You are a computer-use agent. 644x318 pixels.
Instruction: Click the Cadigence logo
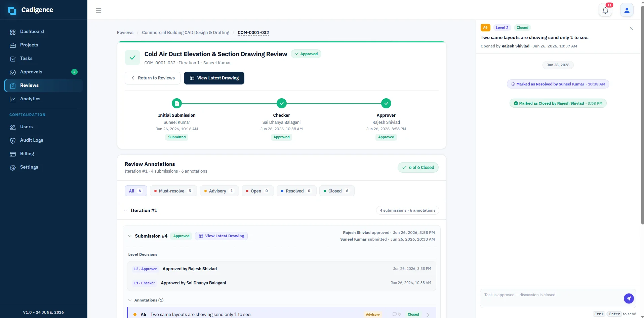coord(31,10)
